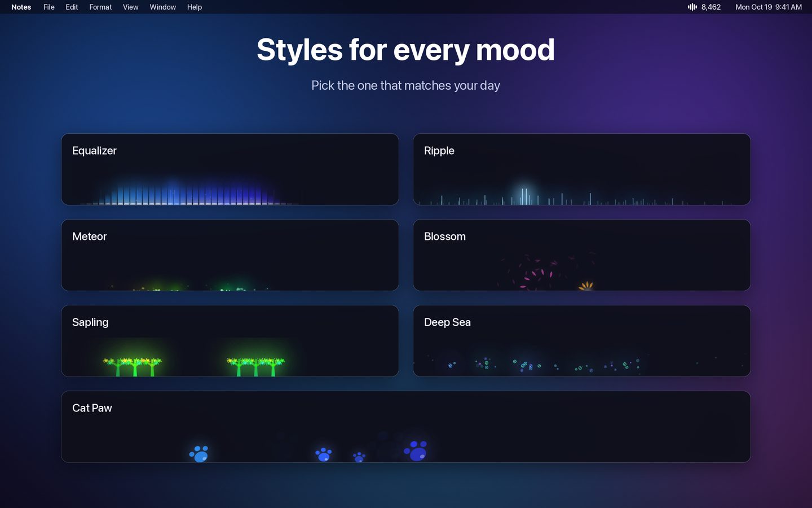The image size is (812, 508).
Task: Open the Notes app menu
Action: 21,7
